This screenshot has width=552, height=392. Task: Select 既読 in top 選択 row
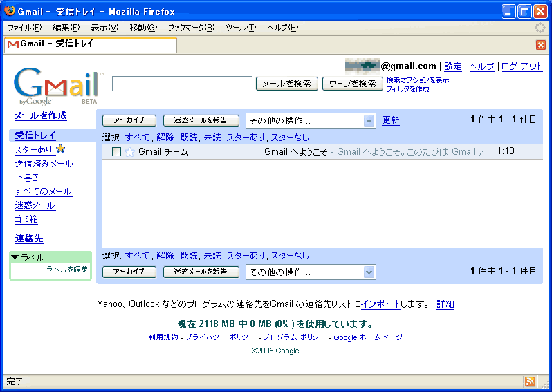pyautogui.click(x=189, y=138)
